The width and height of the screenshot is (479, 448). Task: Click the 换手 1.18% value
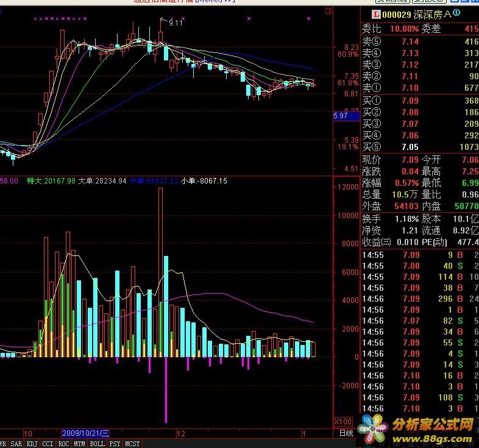coord(406,219)
